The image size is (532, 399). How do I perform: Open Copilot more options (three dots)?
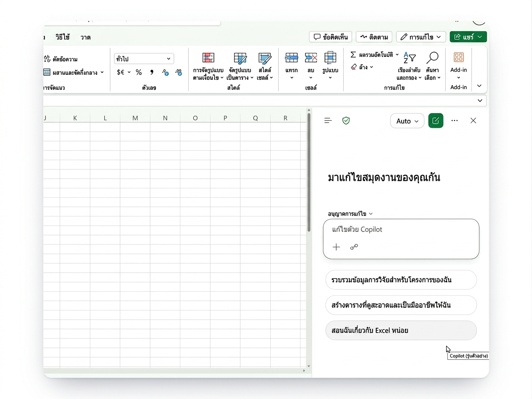pyautogui.click(x=455, y=120)
